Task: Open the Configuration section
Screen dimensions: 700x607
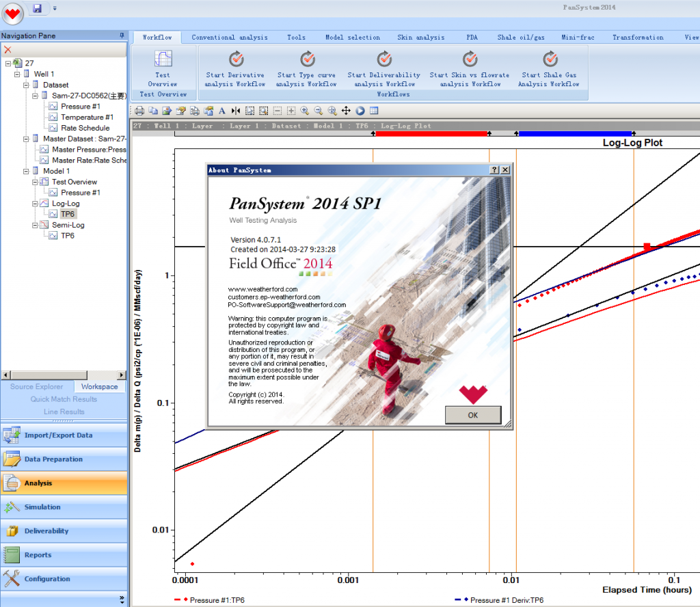Action: (x=64, y=579)
